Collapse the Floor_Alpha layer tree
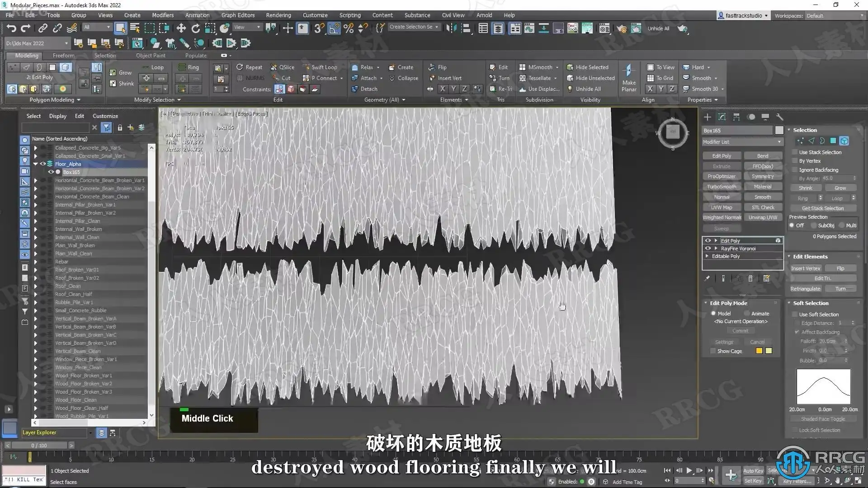Screen dimensions: 868x488 click(36, 164)
